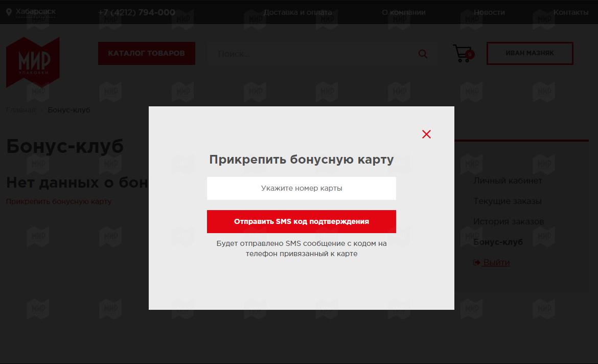The image size is (598, 364).
Task: Close the bonus card dialog with red X
Action: pyautogui.click(x=426, y=134)
